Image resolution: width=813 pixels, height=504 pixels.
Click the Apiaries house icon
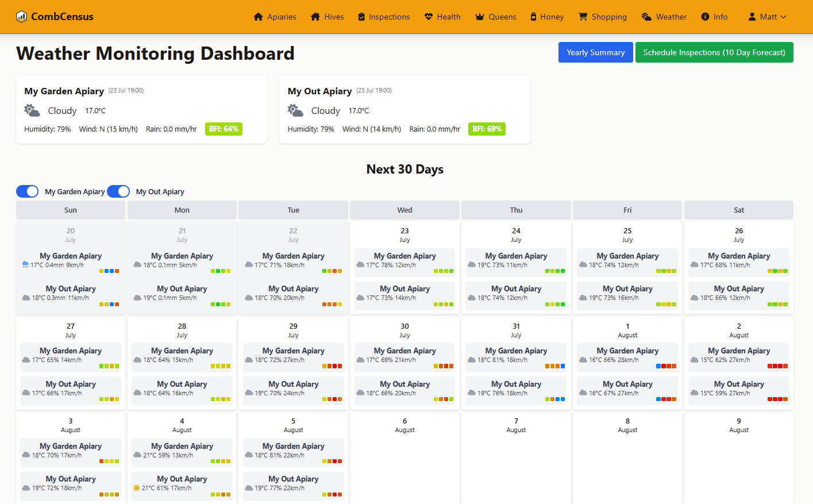[258, 17]
